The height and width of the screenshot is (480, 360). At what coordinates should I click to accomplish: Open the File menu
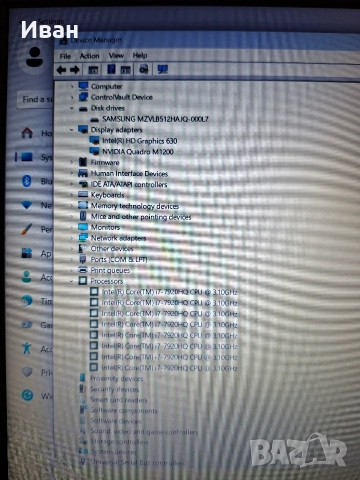pyautogui.click(x=65, y=56)
